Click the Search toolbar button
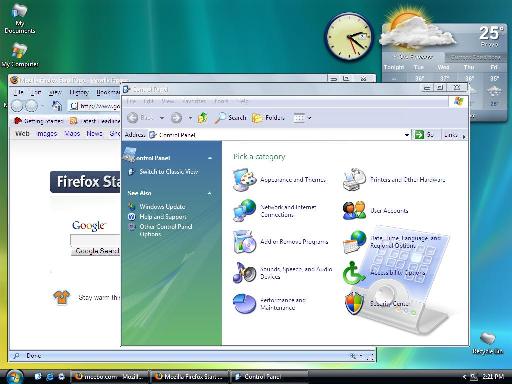Viewport: 512px width, 384px height. point(230,117)
